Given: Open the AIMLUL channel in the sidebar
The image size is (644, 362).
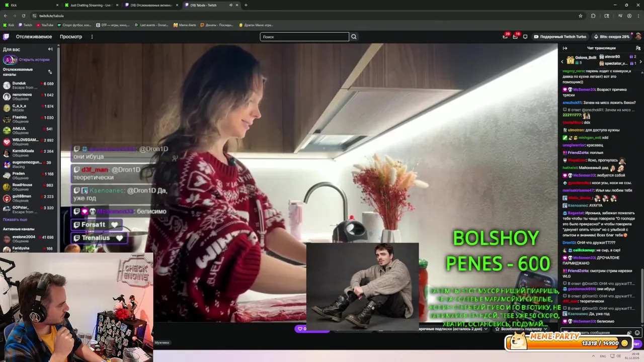Looking at the screenshot, I should click(x=30, y=131).
